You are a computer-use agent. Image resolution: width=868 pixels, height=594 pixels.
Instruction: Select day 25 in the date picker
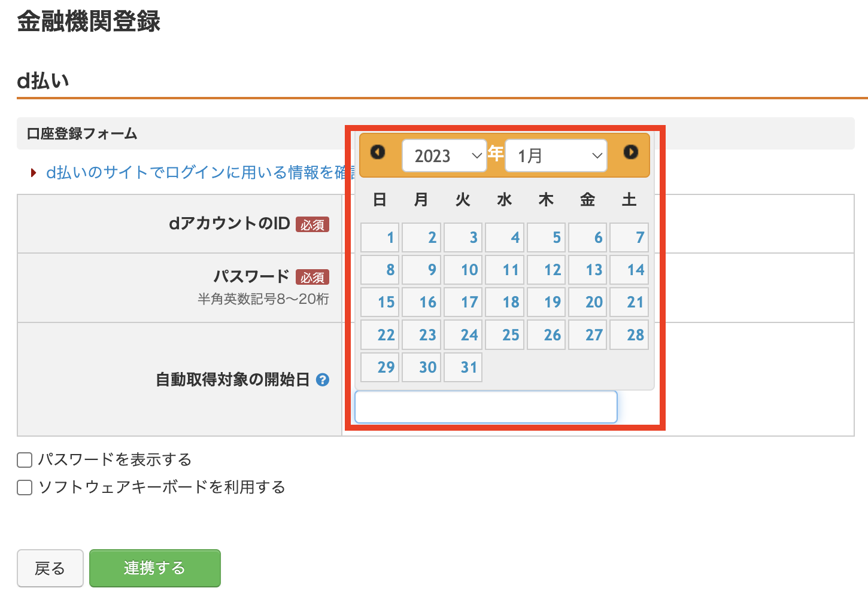pos(505,335)
